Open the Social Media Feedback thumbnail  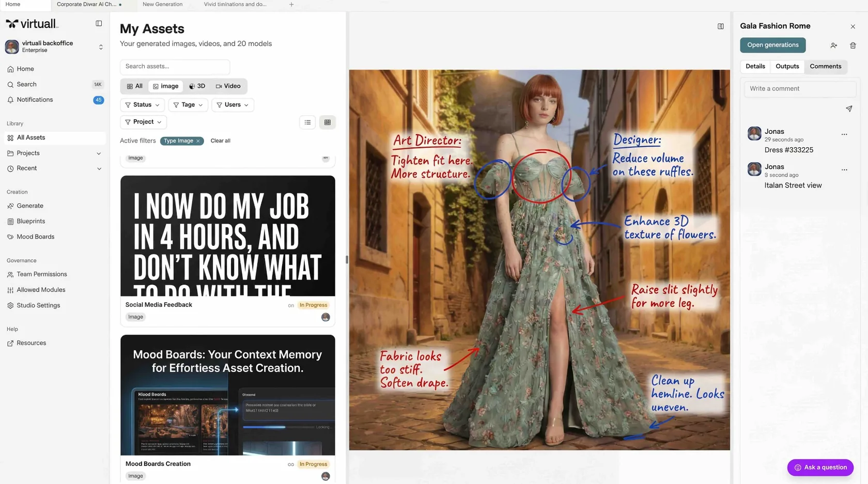tap(228, 236)
